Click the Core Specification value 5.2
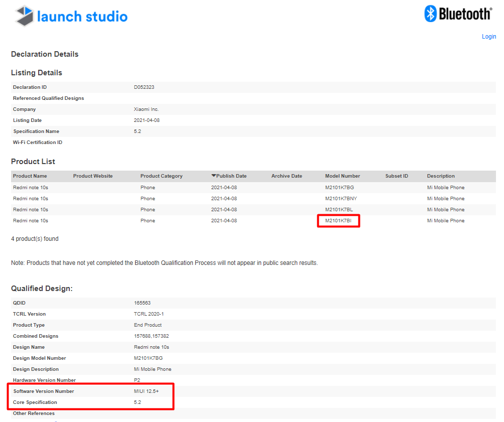 click(135, 402)
